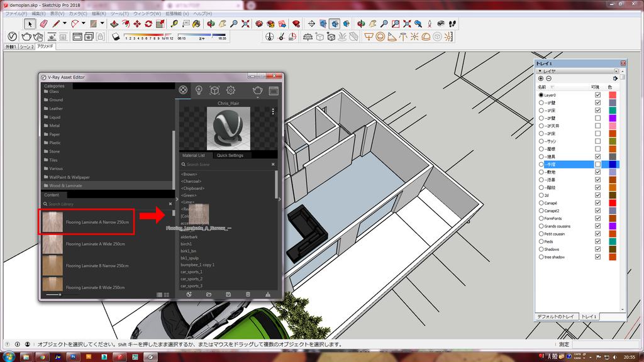The image size is (644, 362).
Task: Add a new layer with plus icon
Action: 541,79
